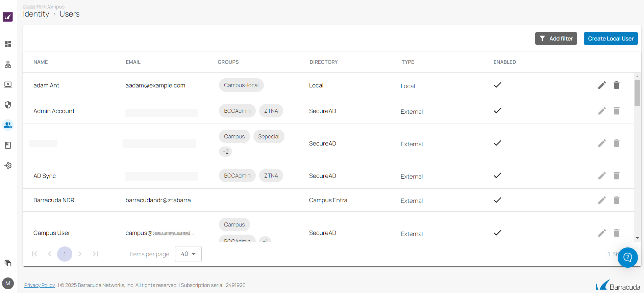
Task: Click the barracudandr@ztabarra email cell
Action: tap(160, 200)
